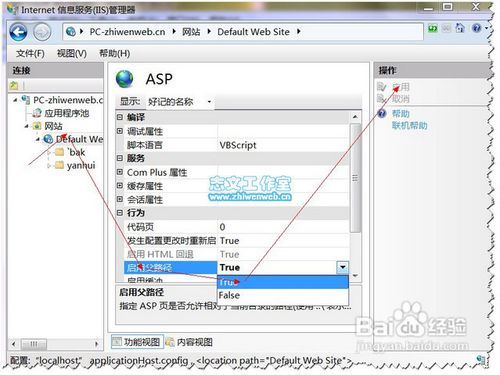Open the 文件(F) menu
This screenshot has width=500, height=375.
pyautogui.click(x=30, y=53)
